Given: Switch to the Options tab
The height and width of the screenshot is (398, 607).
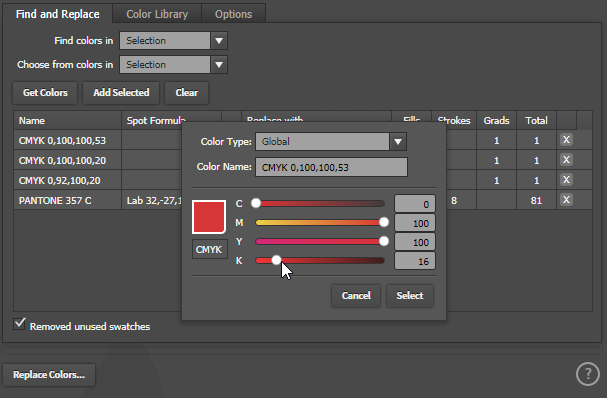Looking at the screenshot, I should pos(233,14).
